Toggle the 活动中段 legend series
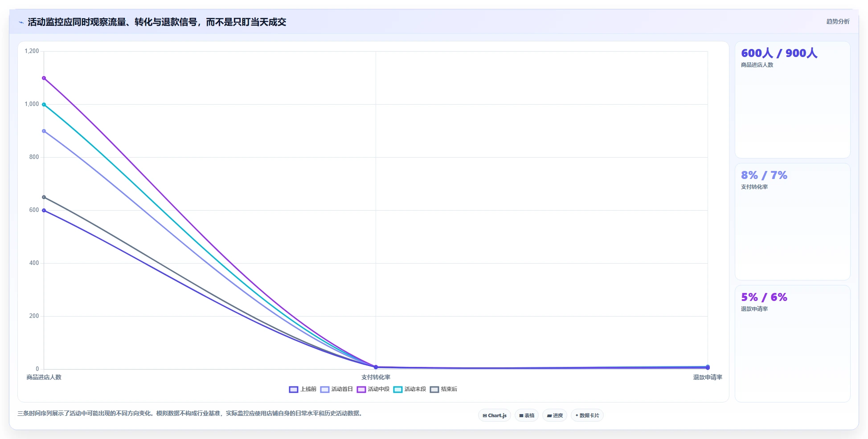The image size is (868, 439). pos(373,389)
